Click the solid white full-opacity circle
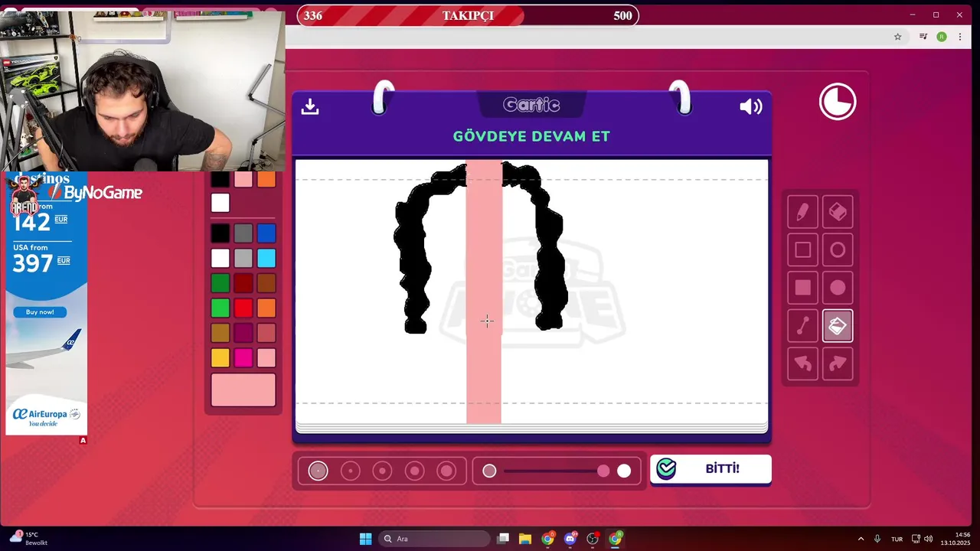 click(624, 471)
